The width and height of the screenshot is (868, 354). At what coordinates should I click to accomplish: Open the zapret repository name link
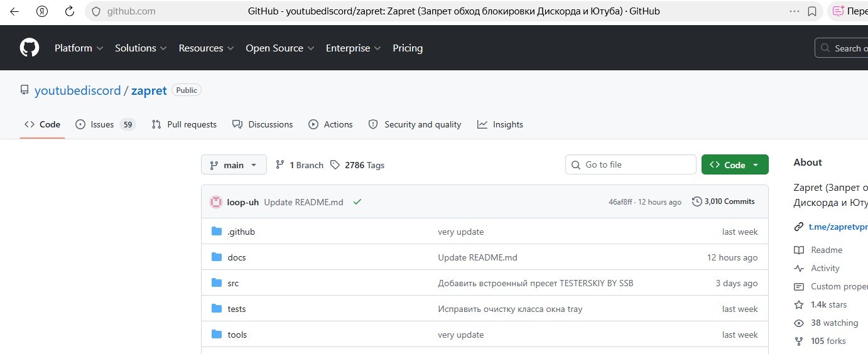click(x=149, y=90)
